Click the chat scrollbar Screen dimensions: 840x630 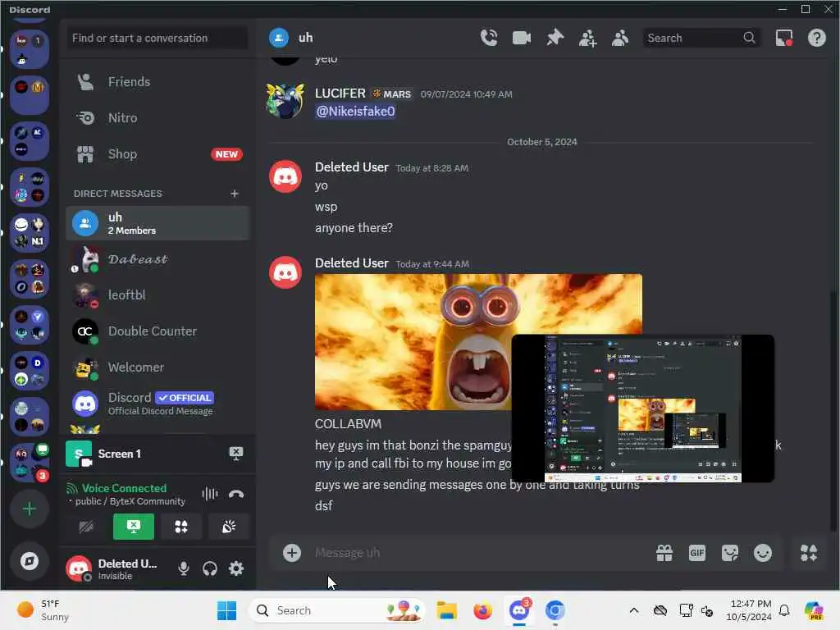pos(832,410)
